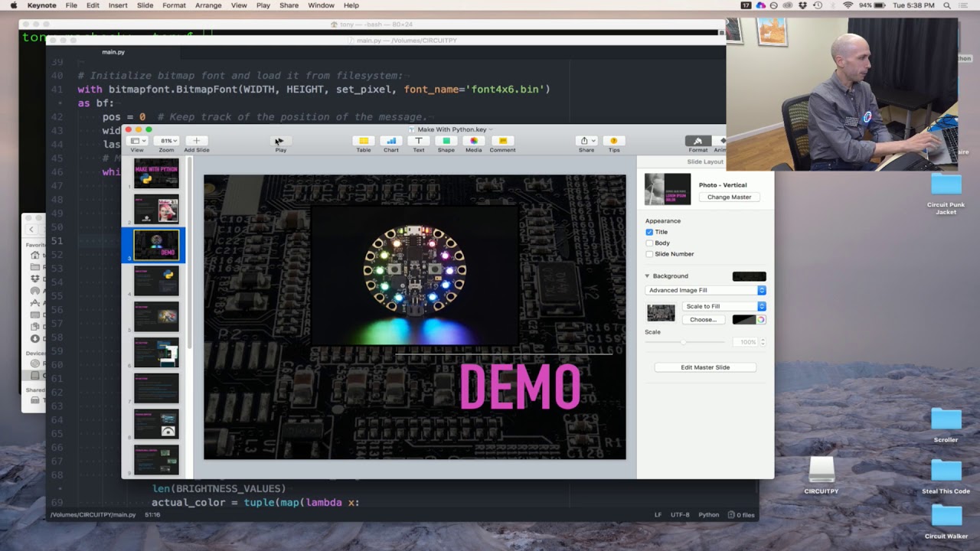Open the Format inspector
This screenshot has width=980, height=551.
coord(697,141)
